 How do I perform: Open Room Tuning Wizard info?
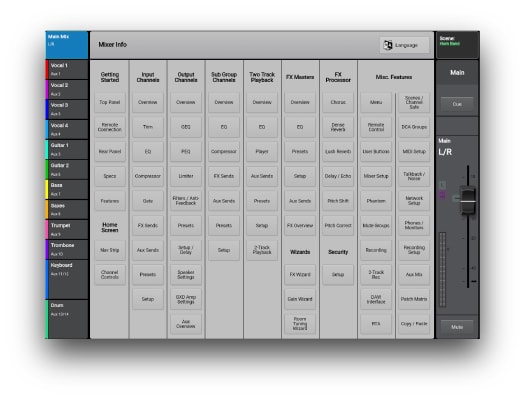[x=300, y=324]
